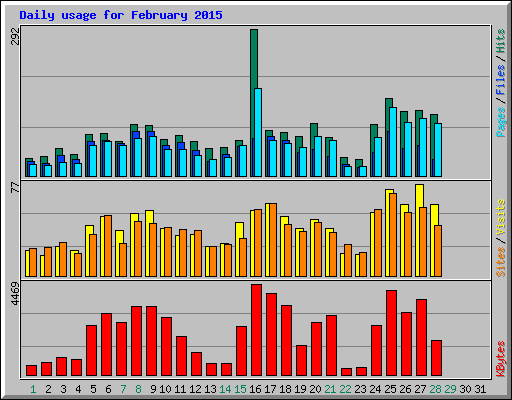512x400 pixels.
Task: Click day label "16" on the x-axis
Action: 255,389
